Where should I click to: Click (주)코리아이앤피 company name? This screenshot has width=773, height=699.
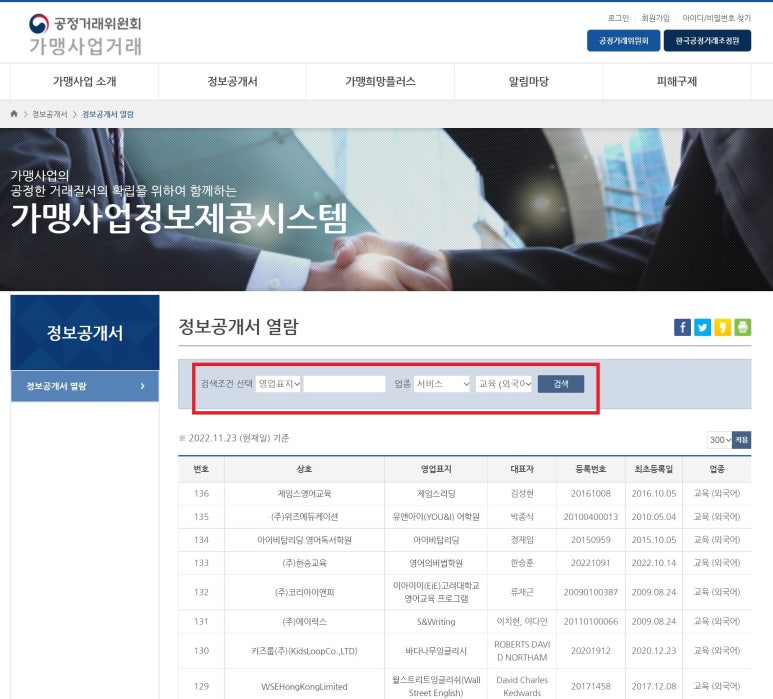click(304, 592)
